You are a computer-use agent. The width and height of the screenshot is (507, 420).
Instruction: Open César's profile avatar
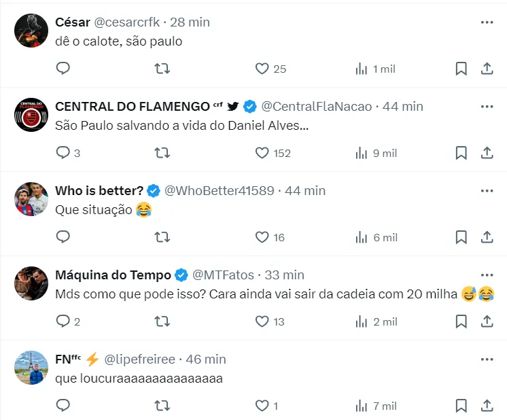31,31
